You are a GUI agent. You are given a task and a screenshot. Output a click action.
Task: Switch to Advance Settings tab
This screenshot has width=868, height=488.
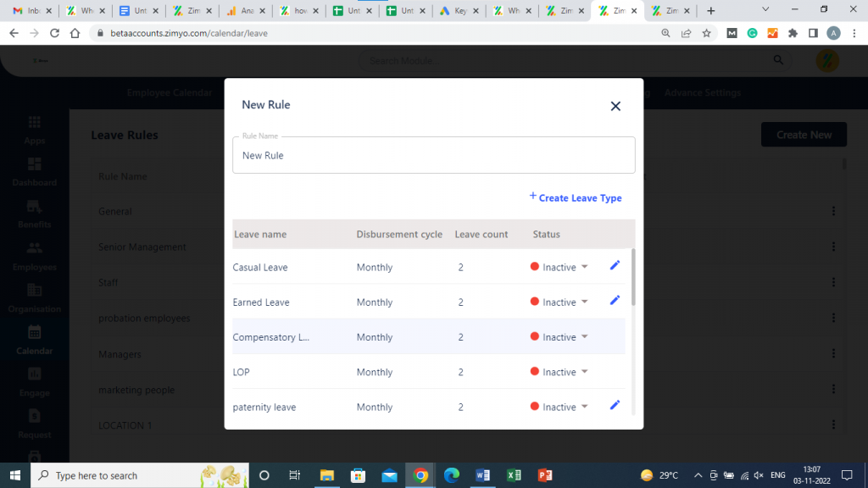tap(703, 92)
